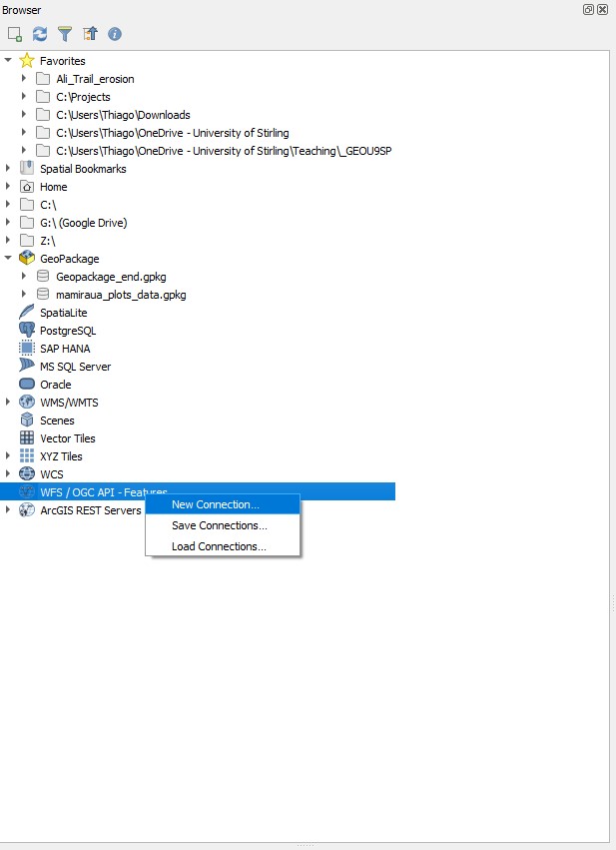Select the _GEOU9SP Teaching folder favorite
The height and width of the screenshot is (850, 616).
224,151
